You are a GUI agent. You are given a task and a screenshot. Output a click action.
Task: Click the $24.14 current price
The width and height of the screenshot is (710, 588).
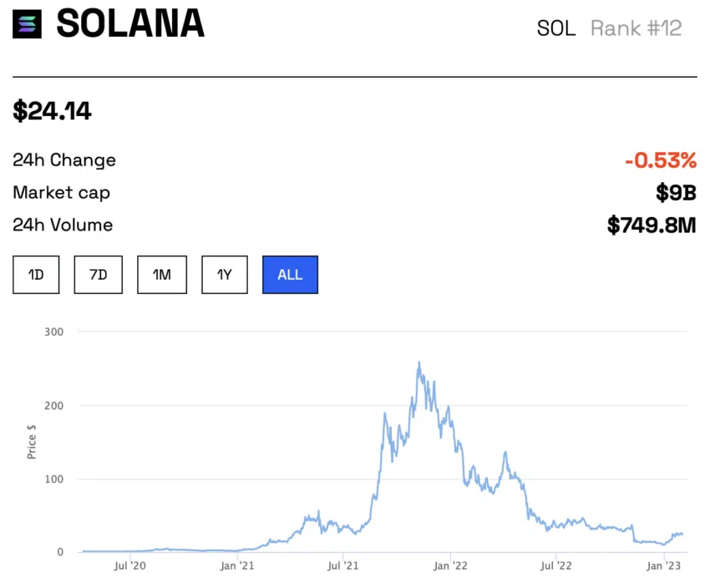click(52, 111)
